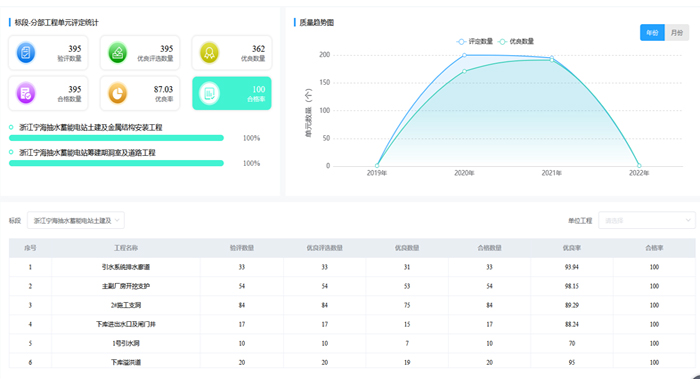Click the bullet marker beside 筹建期洞室及道路工程
Image resolution: width=700 pixels, height=385 pixels.
11,152
